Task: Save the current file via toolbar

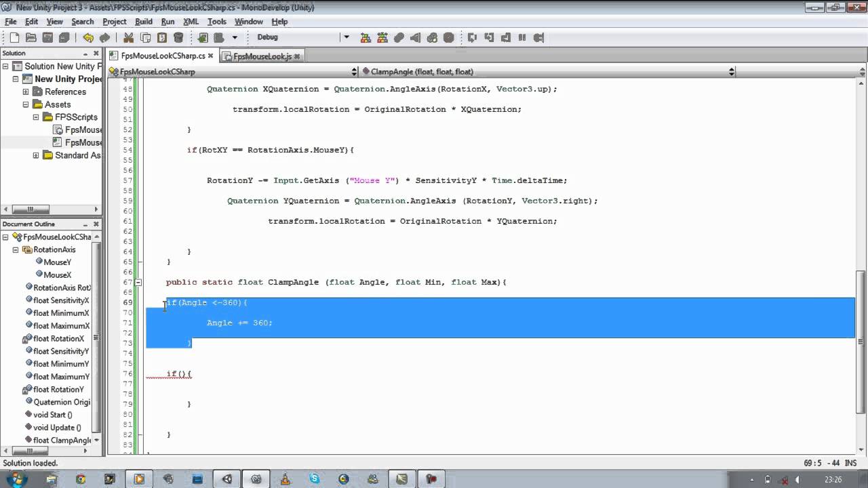Action: coord(48,38)
